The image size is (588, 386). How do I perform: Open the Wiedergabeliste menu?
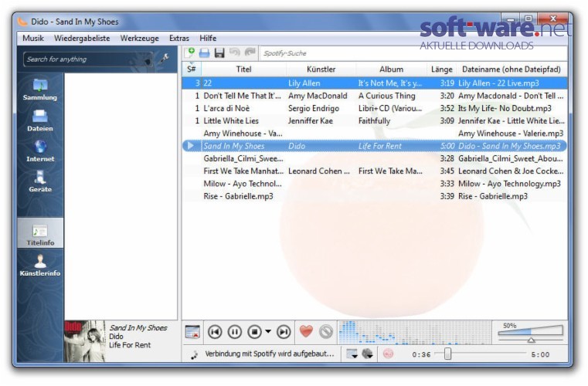point(82,39)
